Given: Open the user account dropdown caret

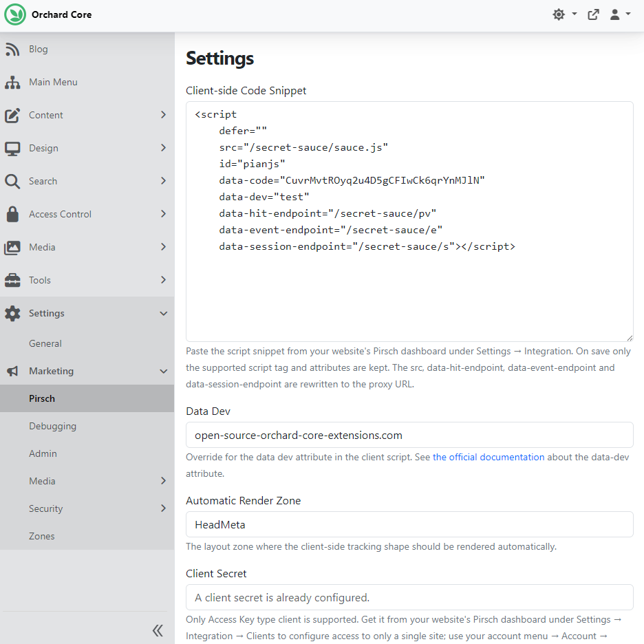Looking at the screenshot, I should [628, 14].
